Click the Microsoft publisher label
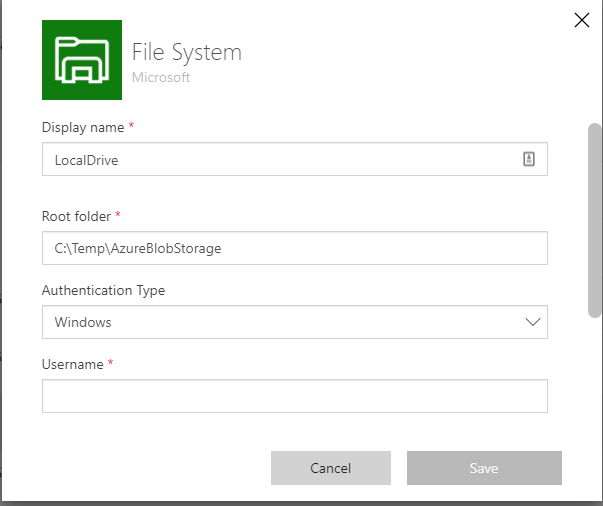Screen dimensions: 603x506 coord(161,78)
